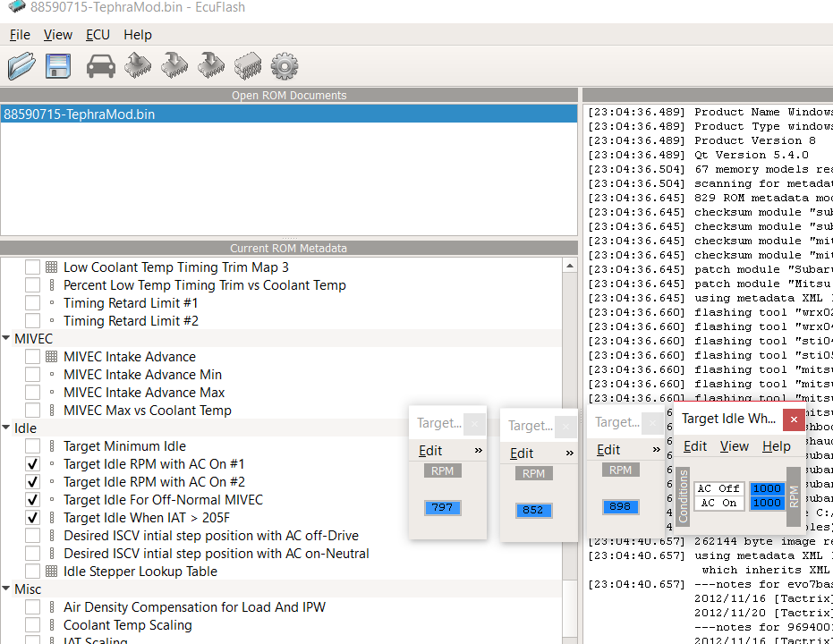Click the car icon in the toolbar
The width and height of the screenshot is (833, 644).
(x=101, y=66)
